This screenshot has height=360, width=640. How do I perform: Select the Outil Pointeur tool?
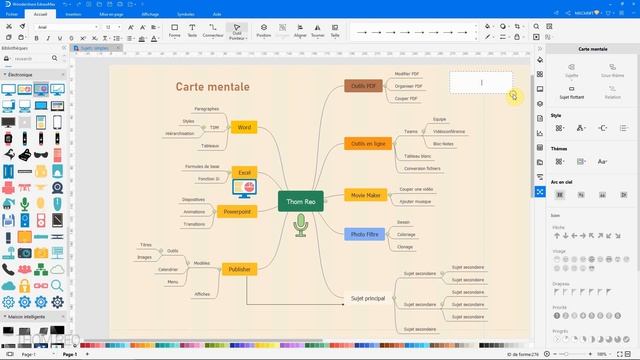(237, 31)
